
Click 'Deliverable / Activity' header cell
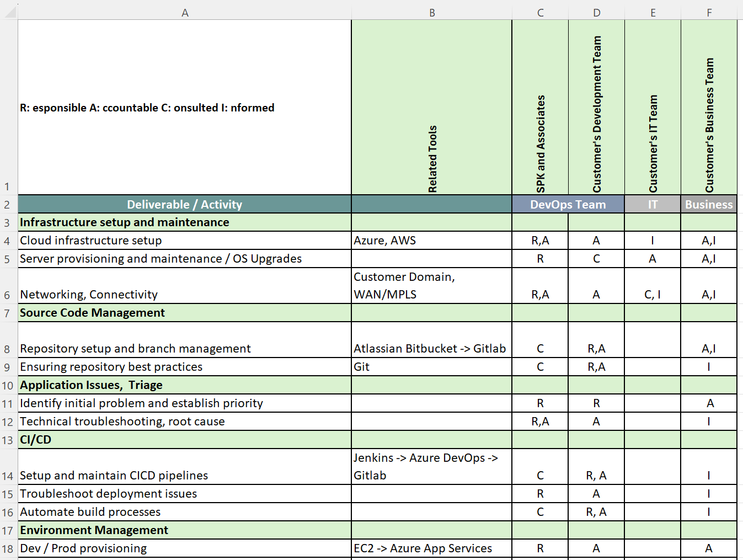pos(185,204)
